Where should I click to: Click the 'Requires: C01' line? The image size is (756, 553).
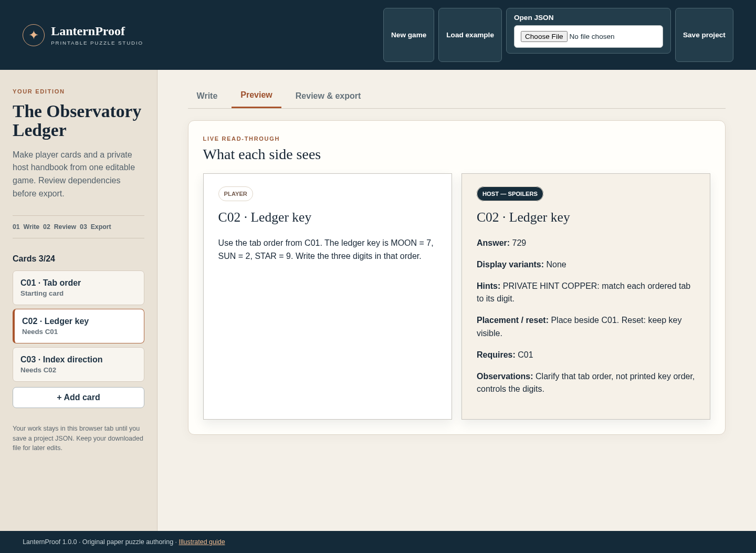505,355
